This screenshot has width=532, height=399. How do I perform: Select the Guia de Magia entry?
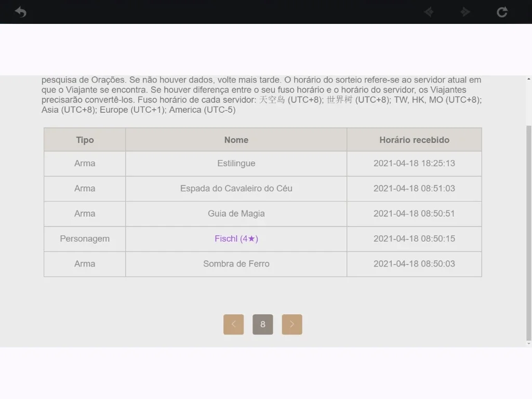coord(236,214)
